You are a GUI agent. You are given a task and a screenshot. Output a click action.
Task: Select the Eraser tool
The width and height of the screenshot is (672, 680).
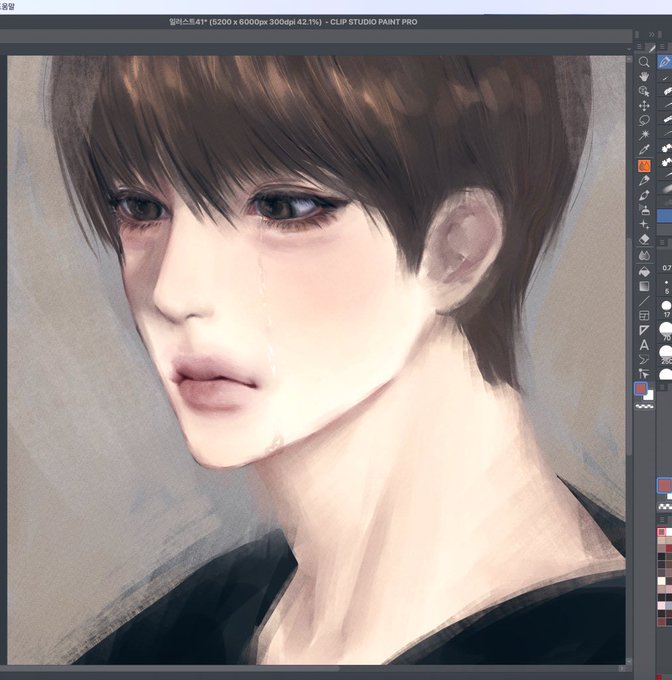click(644, 239)
